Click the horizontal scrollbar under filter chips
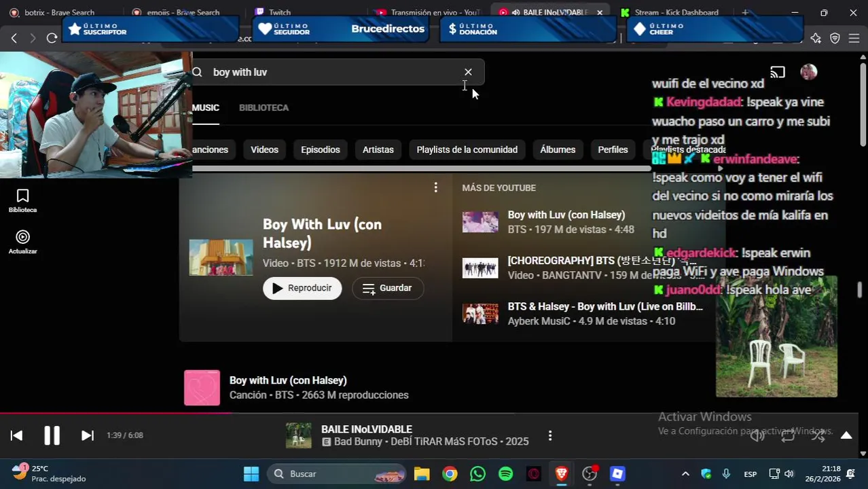This screenshot has height=489, width=868. 421,168
